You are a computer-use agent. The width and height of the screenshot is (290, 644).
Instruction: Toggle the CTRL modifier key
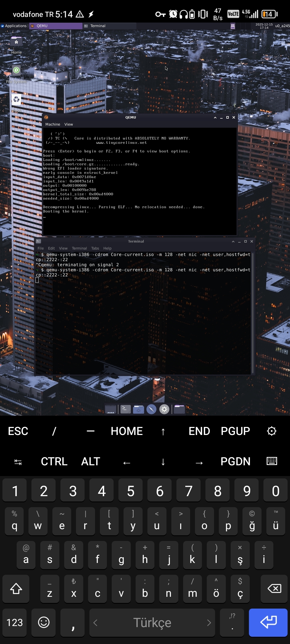pos(54,462)
